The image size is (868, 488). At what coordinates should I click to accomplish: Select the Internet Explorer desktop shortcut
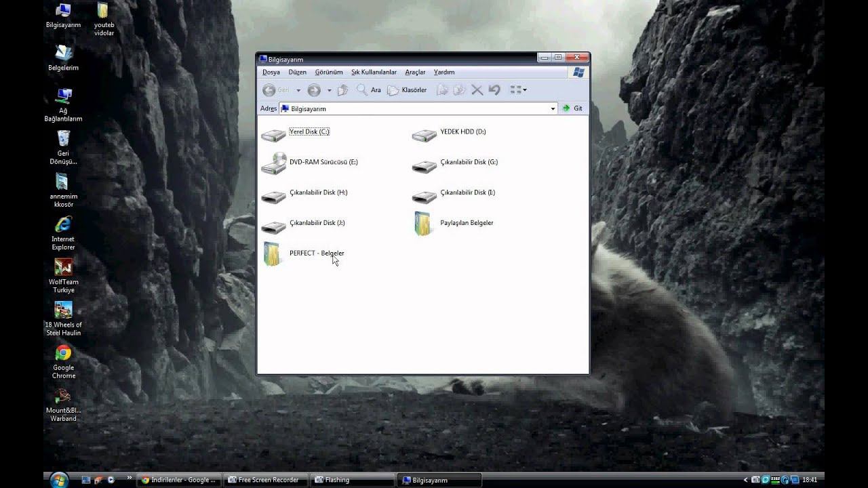click(x=63, y=233)
